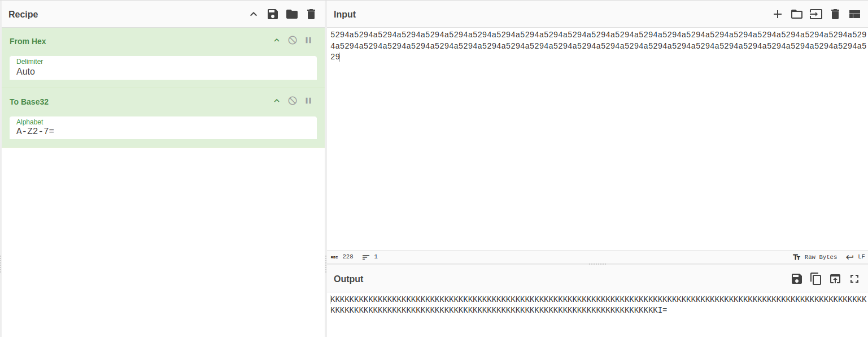This screenshot has width=868, height=337.
Task: Disable the To Base32 operation
Action: (293, 101)
